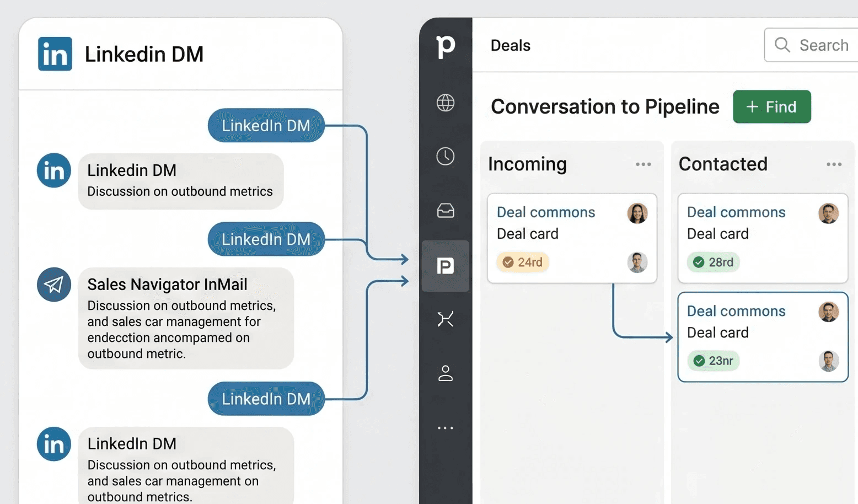Open the Incoming column options menu

point(643,164)
